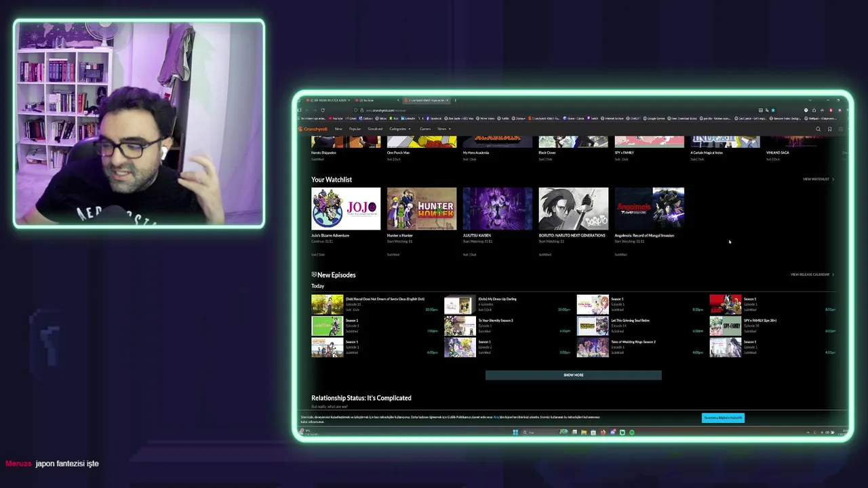Go to Games in Crunchyroll nav
868x488 pixels.
(x=425, y=129)
